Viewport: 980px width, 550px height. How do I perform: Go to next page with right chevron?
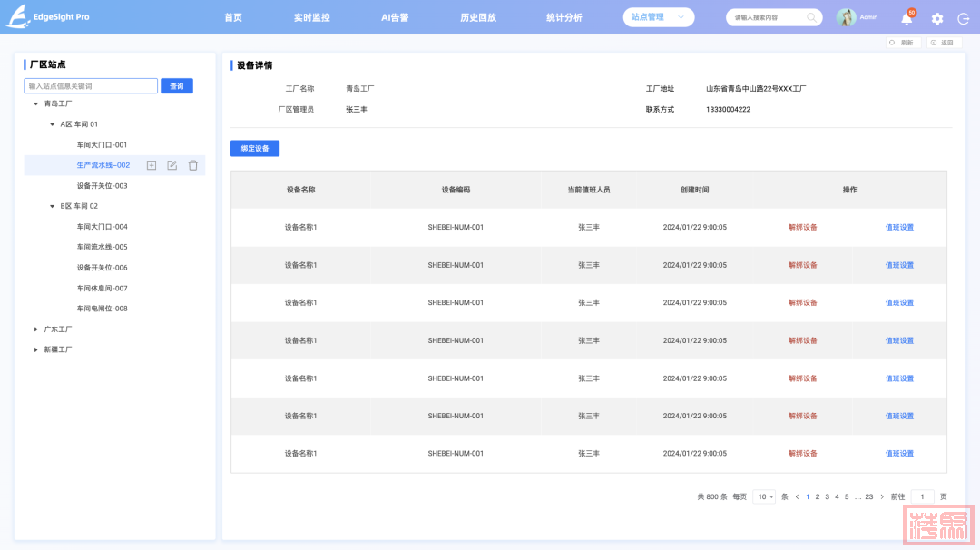pos(882,496)
